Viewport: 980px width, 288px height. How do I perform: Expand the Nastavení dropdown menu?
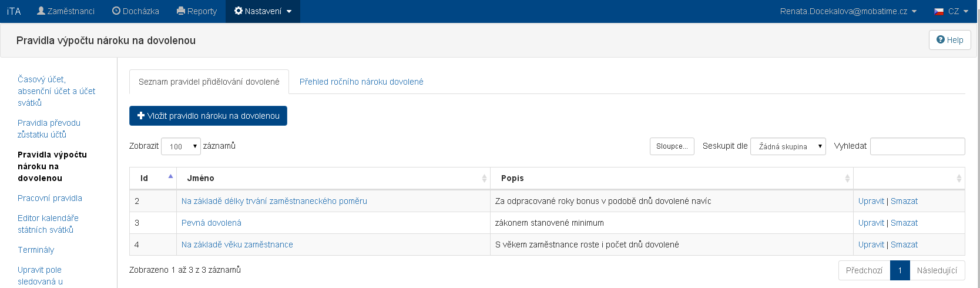263,11
